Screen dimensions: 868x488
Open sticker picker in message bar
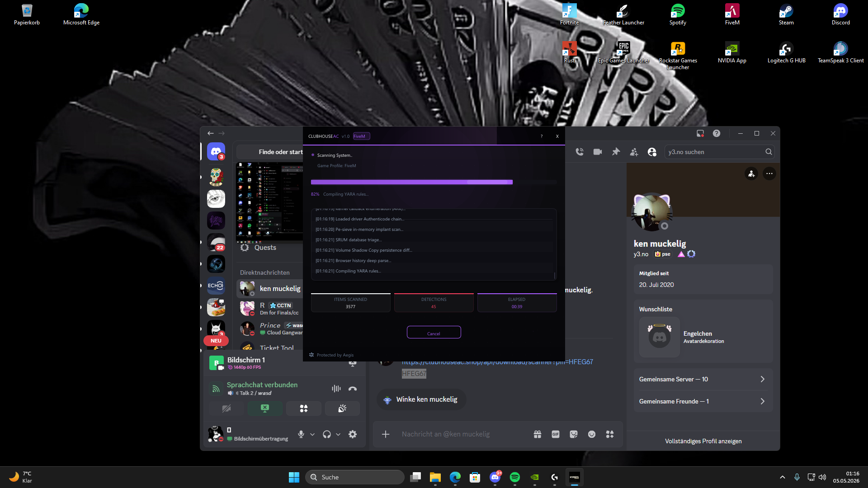(574, 434)
